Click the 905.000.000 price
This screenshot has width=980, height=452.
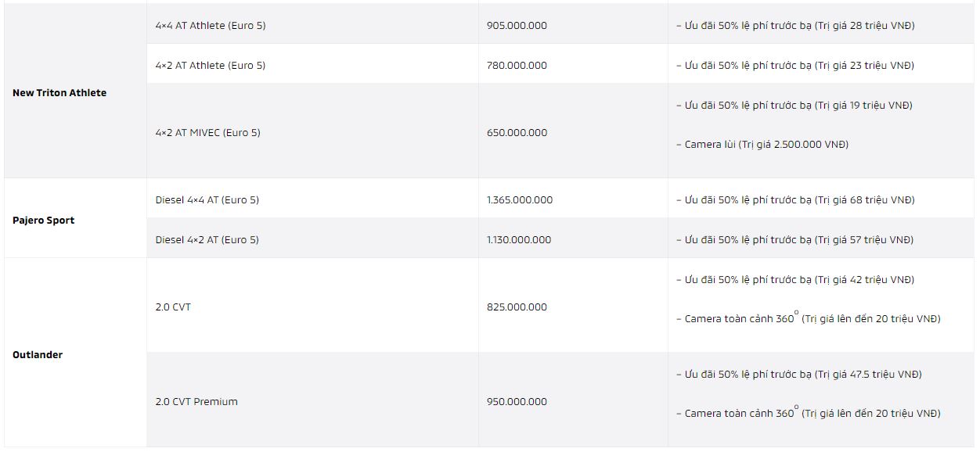pos(517,25)
